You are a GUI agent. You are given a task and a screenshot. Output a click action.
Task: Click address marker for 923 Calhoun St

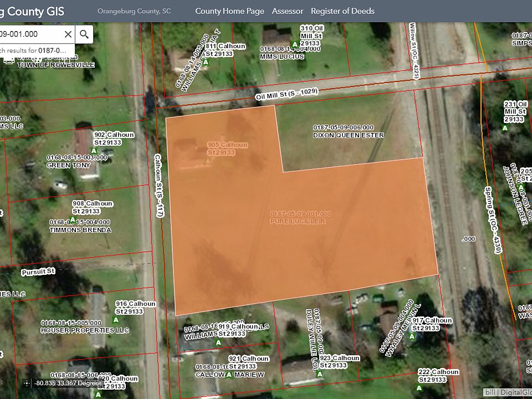click(x=319, y=374)
